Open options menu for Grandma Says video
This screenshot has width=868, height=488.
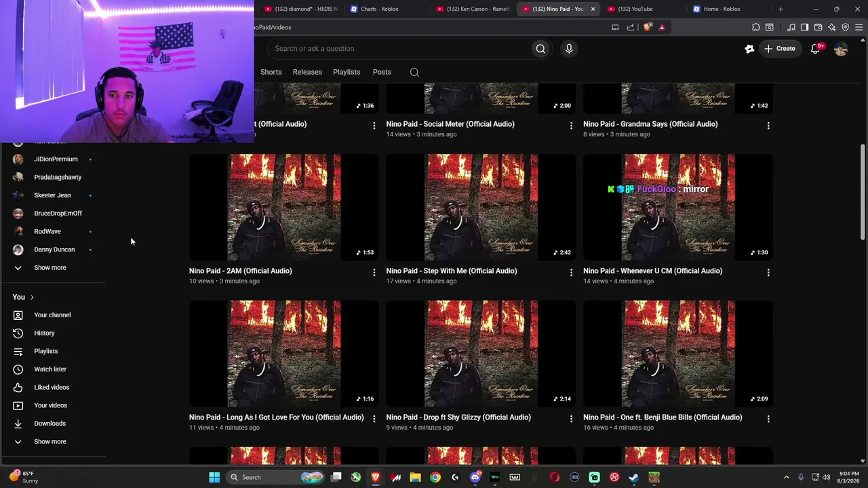tap(768, 125)
